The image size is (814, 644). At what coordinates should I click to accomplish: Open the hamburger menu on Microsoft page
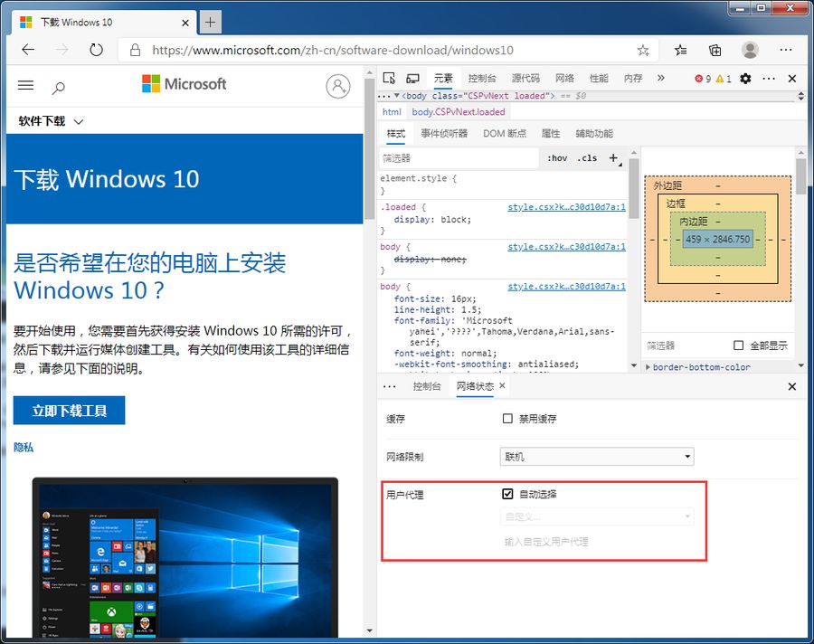(x=25, y=85)
